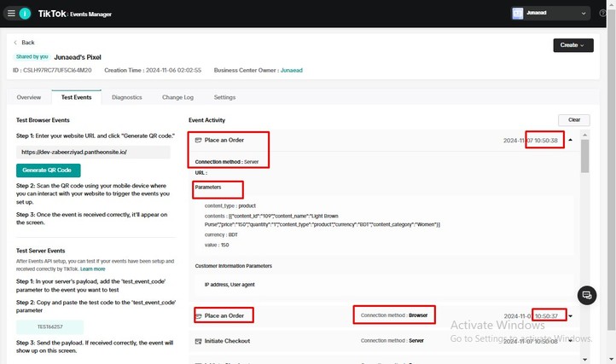The image size is (616, 364).
Task: Click the teal TikTok logo icon
Action: point(26,14)
